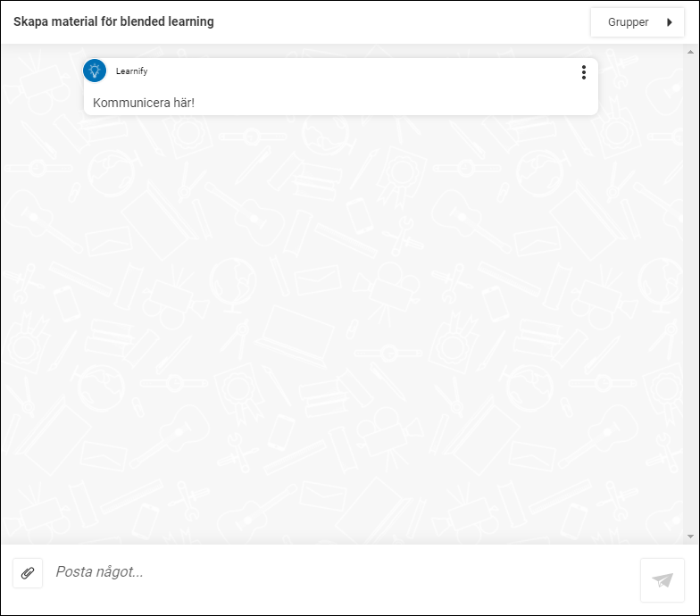Click the grey send button in composer
700x616 pixels.
[x=662, y=580]
